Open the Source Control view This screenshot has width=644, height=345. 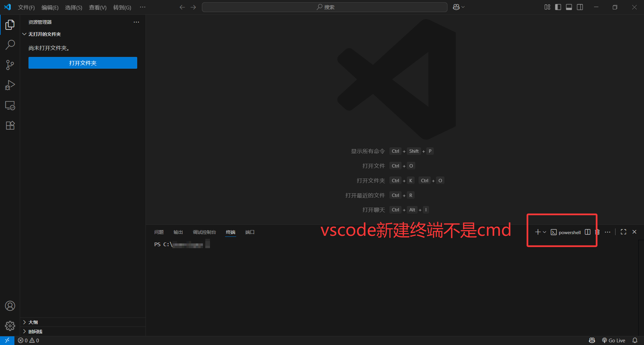tap(10, 65)
